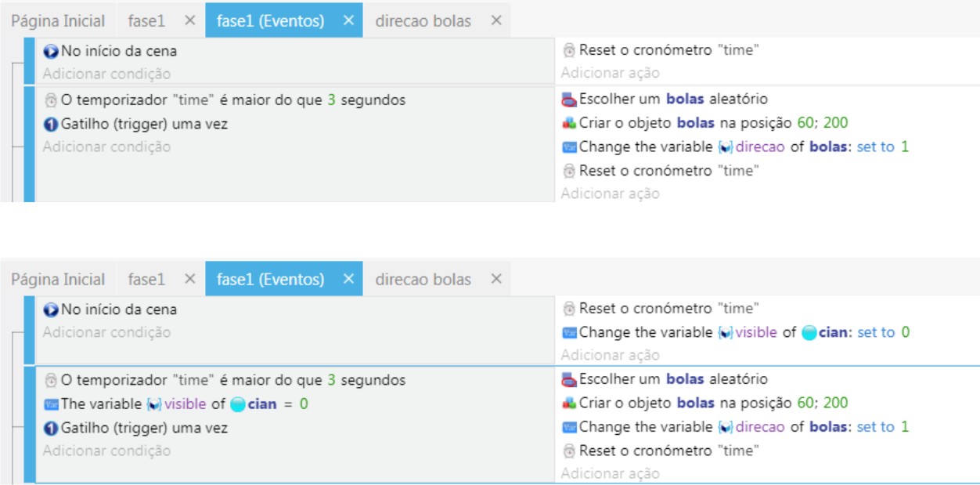
Task: Select the visible variable name in the cian set-to-0 action
Action: [756, 332]
